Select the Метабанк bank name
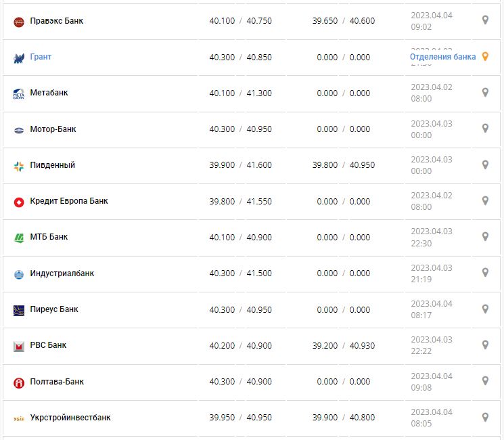The image size is (504, 440). [49, 93]
